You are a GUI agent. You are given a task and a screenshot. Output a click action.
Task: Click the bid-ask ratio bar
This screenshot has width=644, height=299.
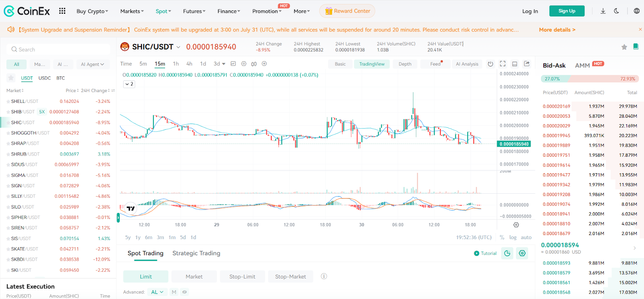coord(590,79)
